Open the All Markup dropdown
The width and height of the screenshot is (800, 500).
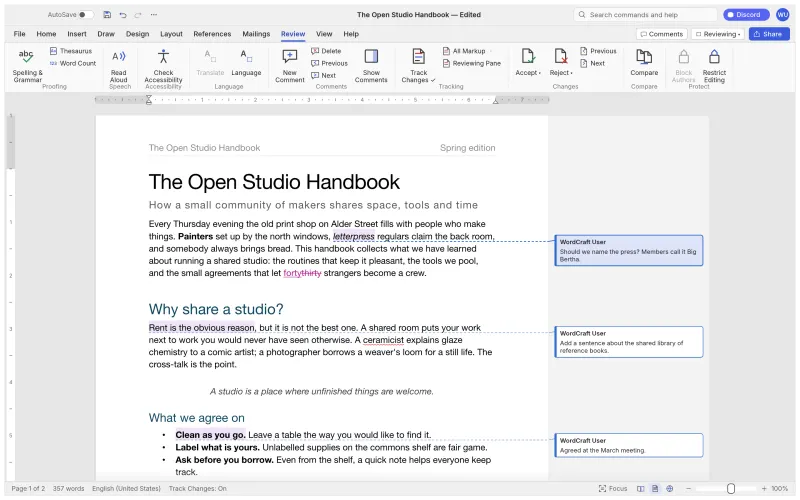click(x=468, y=51)
